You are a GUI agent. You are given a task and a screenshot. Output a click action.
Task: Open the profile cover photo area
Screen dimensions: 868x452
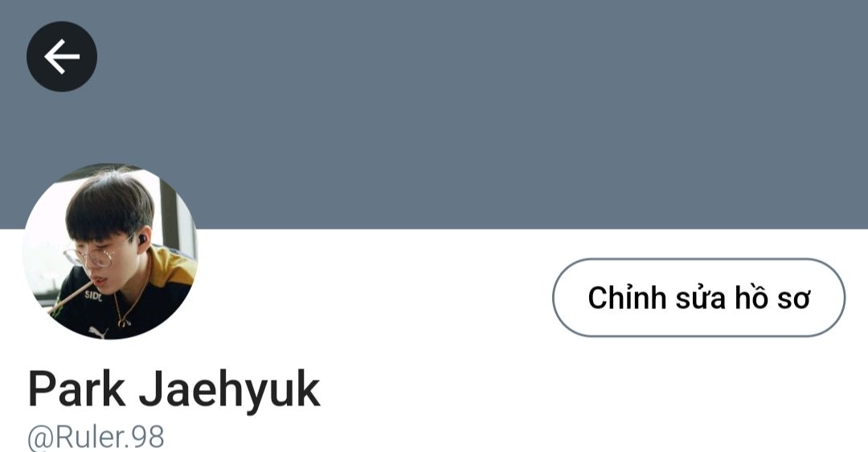pos(434,114)
